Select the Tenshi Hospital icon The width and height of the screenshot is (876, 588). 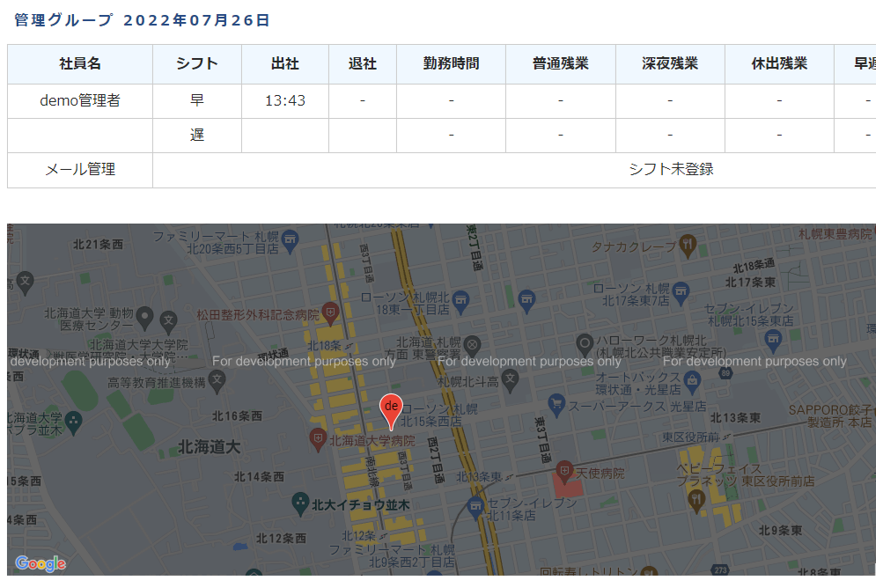564,472
